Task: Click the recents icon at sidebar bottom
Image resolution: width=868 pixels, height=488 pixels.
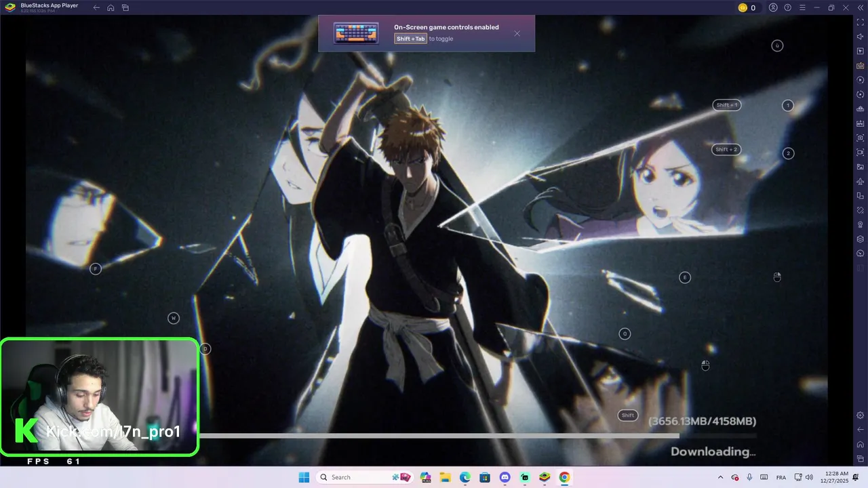Action: tap(861, 459)
